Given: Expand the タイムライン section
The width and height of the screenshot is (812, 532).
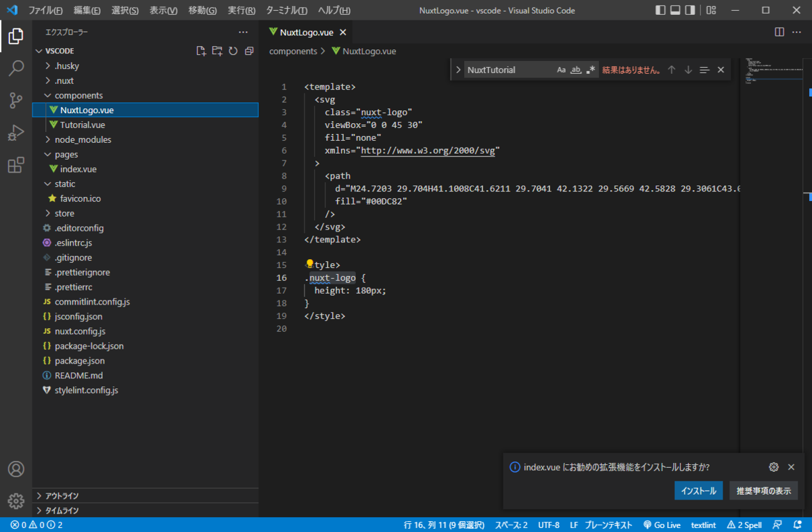Looking at the screenshot, I should [x=145, y=510].
